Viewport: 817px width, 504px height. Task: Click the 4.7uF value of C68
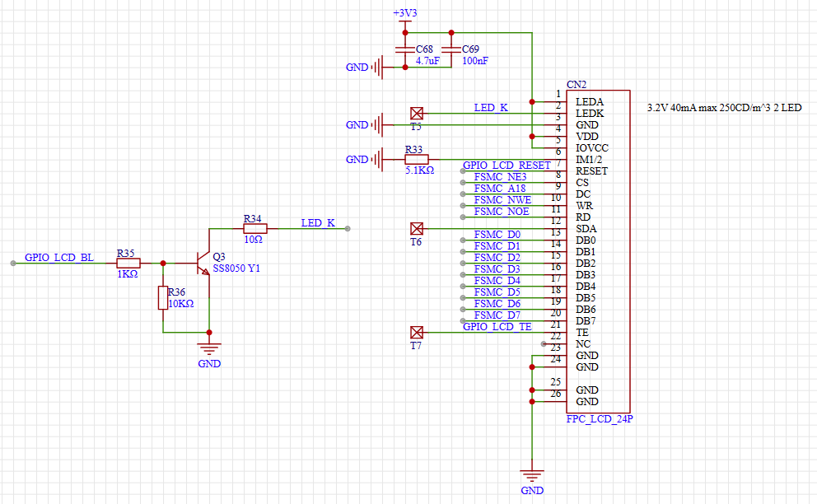pos(427,61)
